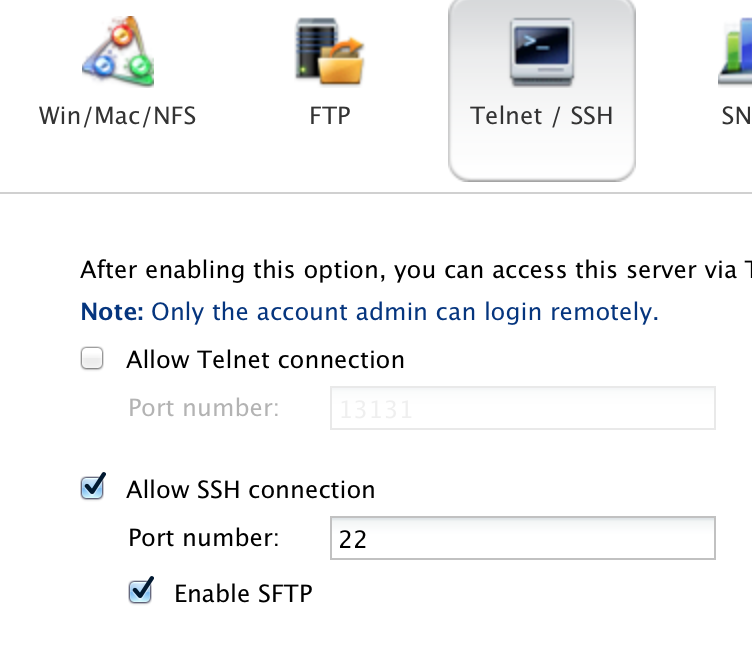Select the Telnet / SSH tab label
This screenshot has width=752, height=658.
click(542, 116)
